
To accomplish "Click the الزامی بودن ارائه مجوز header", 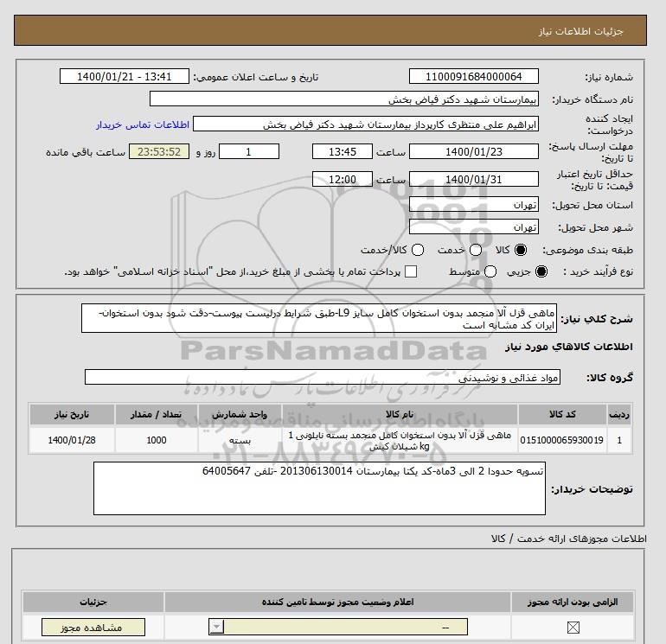I will (x=573, y=602).
